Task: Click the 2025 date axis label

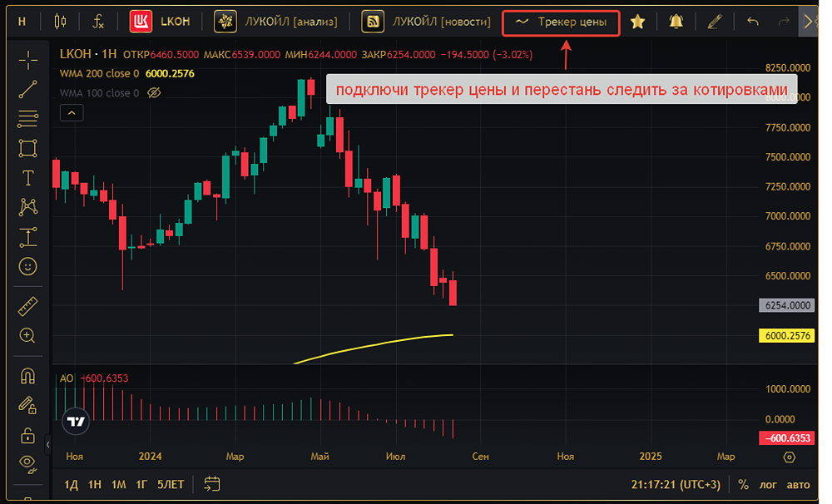Action: [x=651, y=457]
